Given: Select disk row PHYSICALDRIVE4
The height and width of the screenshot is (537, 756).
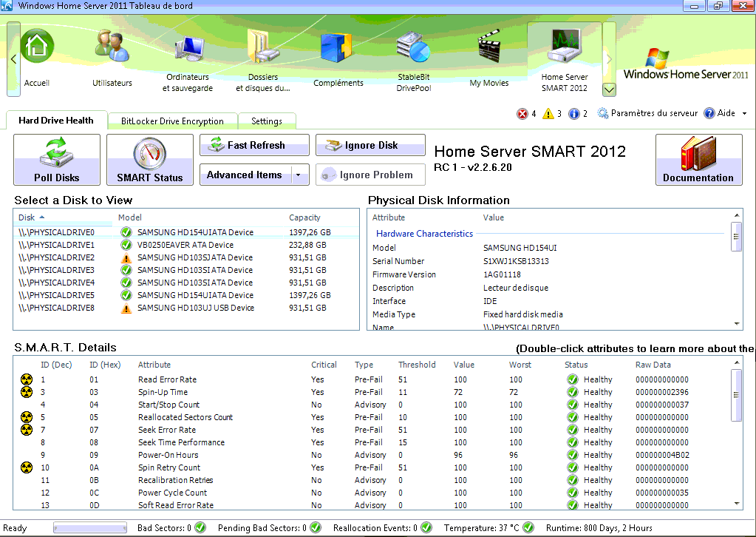Looking at the screenshot, I should (186, 283).
